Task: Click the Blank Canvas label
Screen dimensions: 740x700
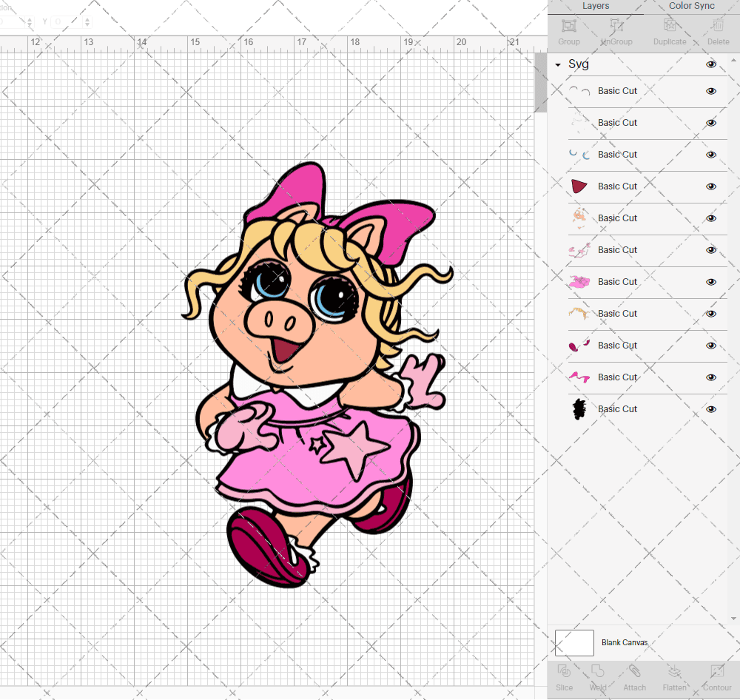Action: point(625,643)
